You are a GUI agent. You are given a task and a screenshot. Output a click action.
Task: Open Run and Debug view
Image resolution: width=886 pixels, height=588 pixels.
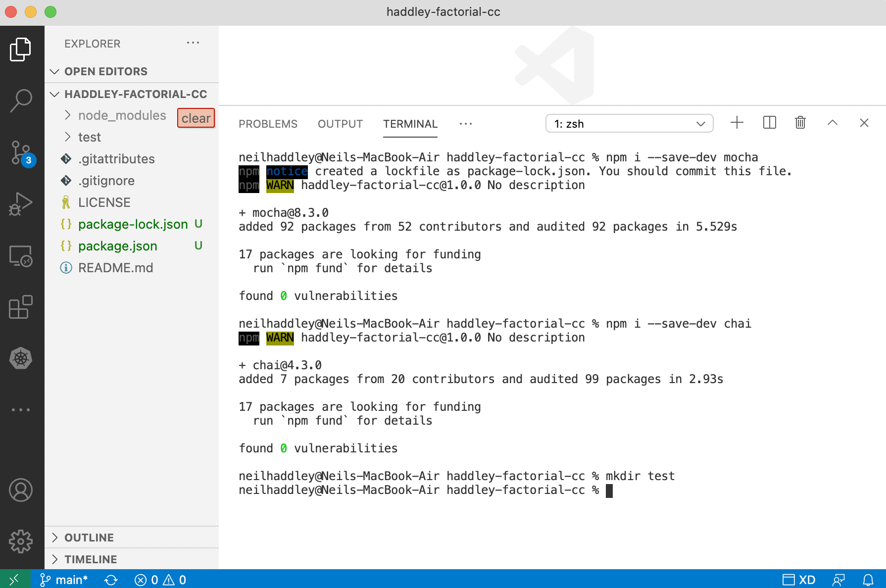21,203
